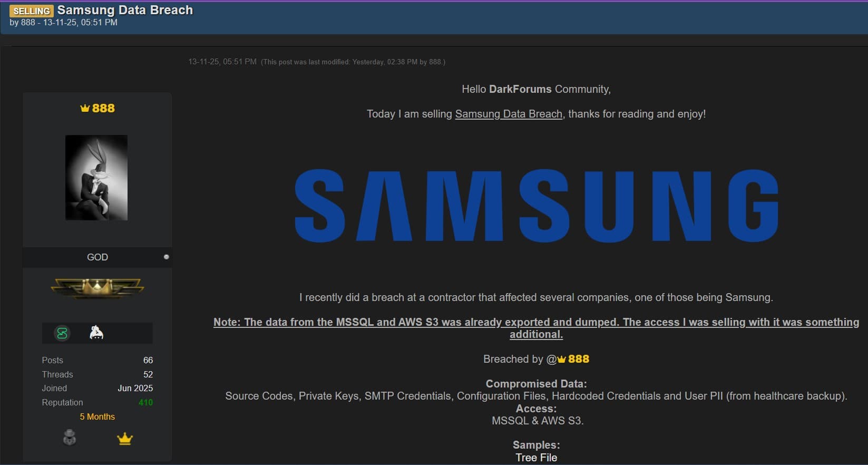This screenshot has width=868, height=465.
Task: Click the green reputation score 410
Action: tap(145, 402)
